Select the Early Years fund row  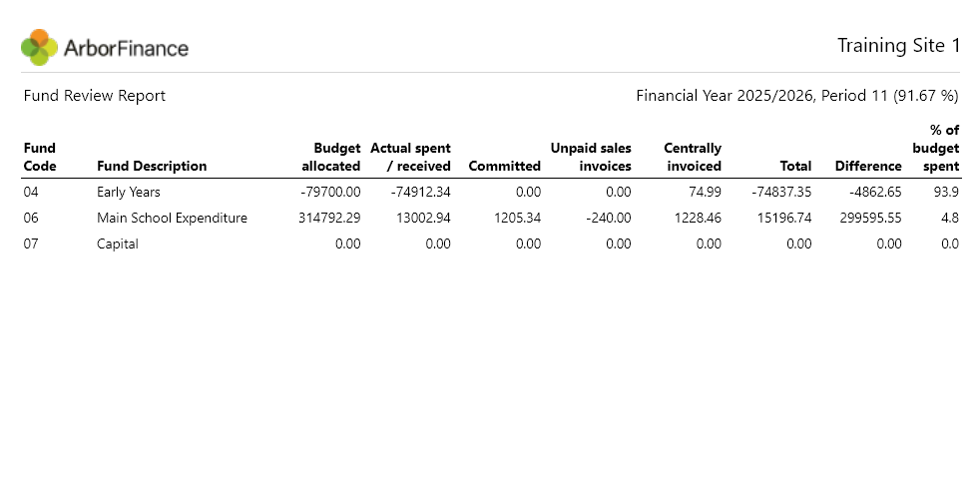tap(491, 192)
